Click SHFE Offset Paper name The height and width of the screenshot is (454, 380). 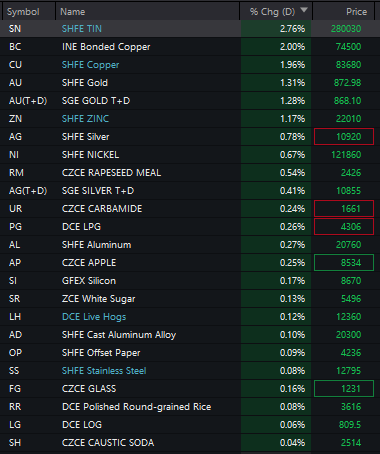pos(101,353)
